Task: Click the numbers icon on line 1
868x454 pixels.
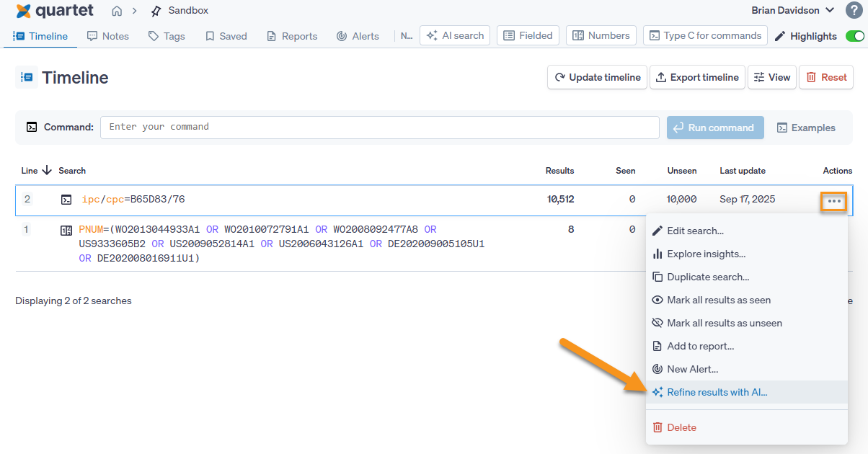Action: (x=66, y=231)
